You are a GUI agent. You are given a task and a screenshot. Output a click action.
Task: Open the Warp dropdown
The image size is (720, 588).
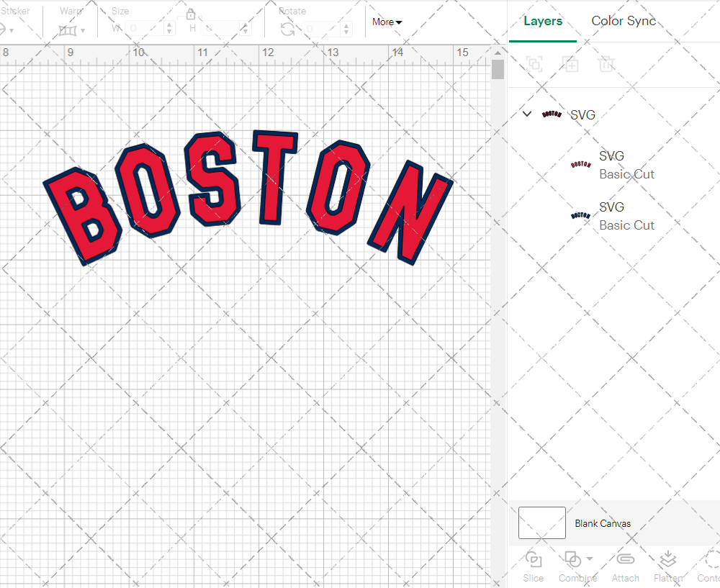[x=72, y=30]
